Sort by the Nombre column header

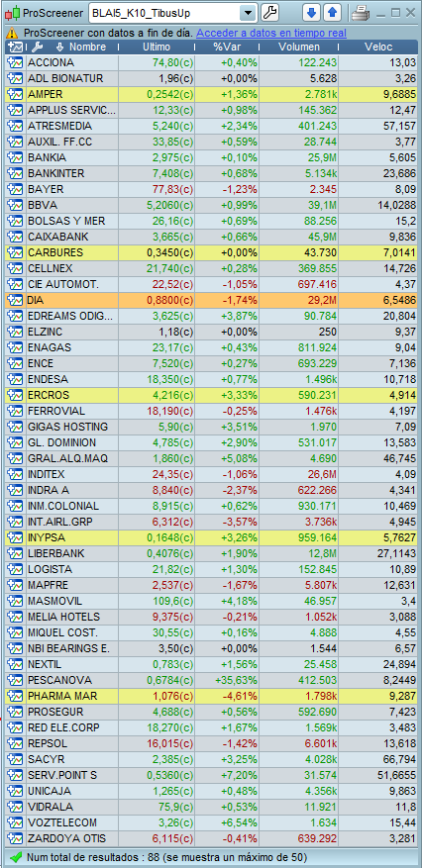(87, 48)
